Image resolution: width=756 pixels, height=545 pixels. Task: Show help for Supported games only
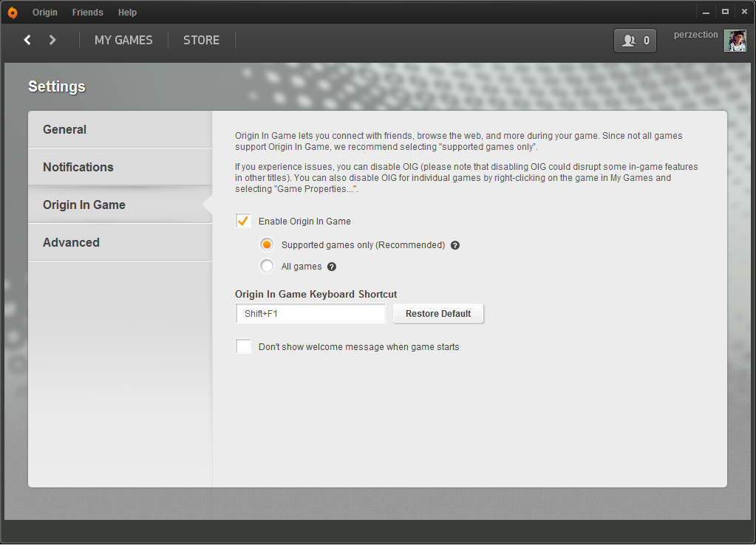click(455, 245)
